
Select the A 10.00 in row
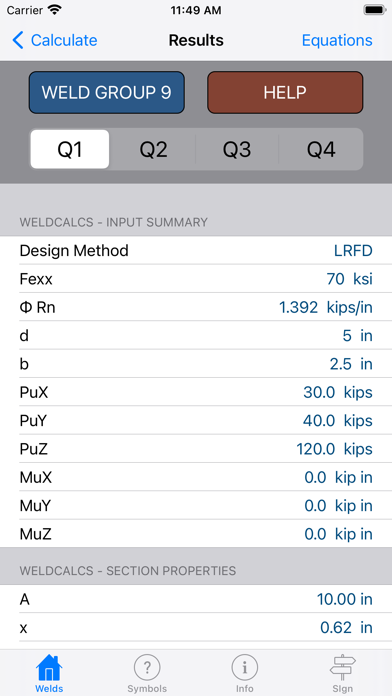click(x=196, y=599)
